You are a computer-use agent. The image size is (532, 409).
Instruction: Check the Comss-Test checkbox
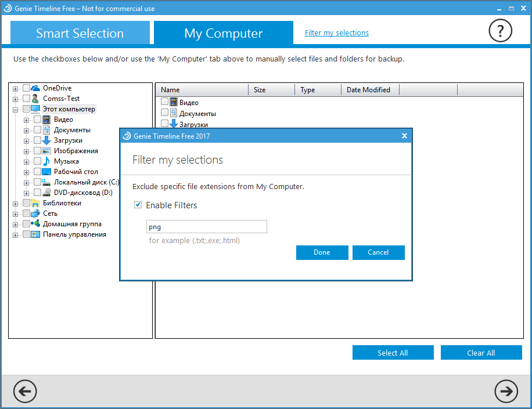click(27, 99)
